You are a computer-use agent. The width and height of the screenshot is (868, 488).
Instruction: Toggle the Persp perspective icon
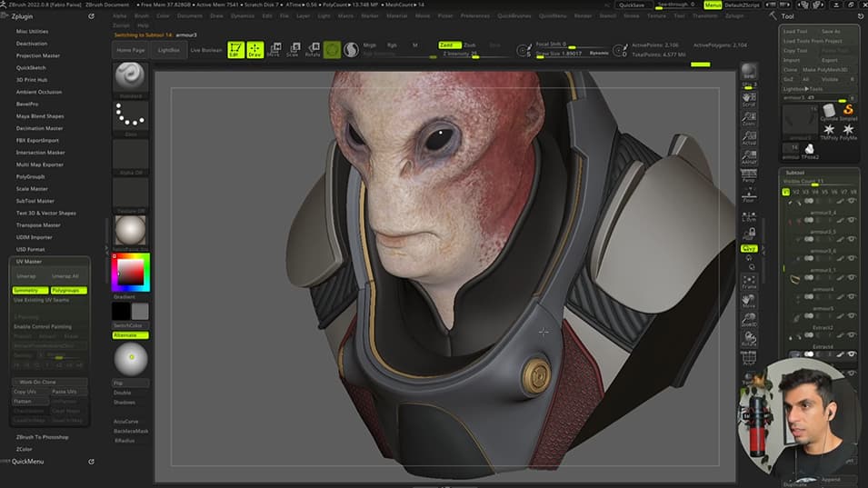(x=749, y=176)
